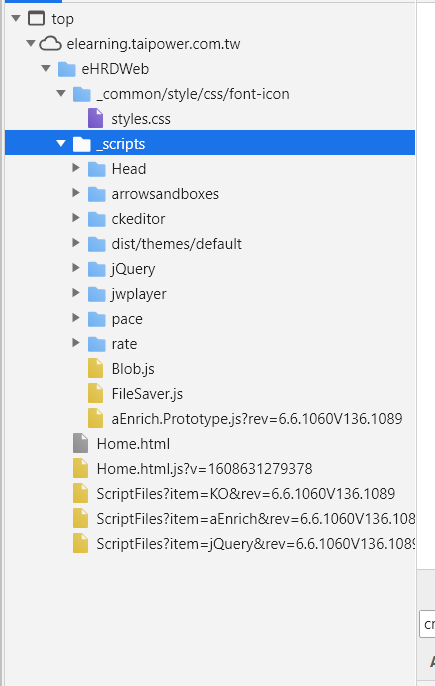Open Home.html.js?v=1608631279378 file

pos(204,469)
